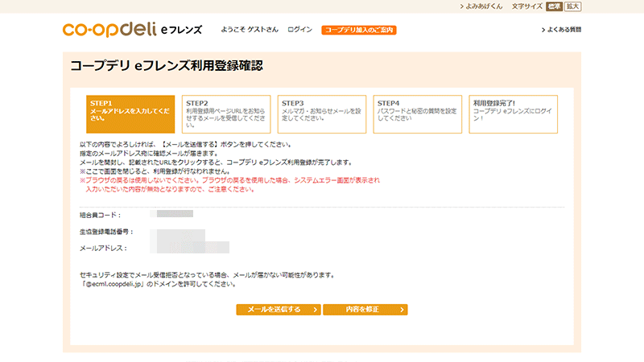
Task: Click the red ブラウザの戻る warning text
Action: (229, 185)
